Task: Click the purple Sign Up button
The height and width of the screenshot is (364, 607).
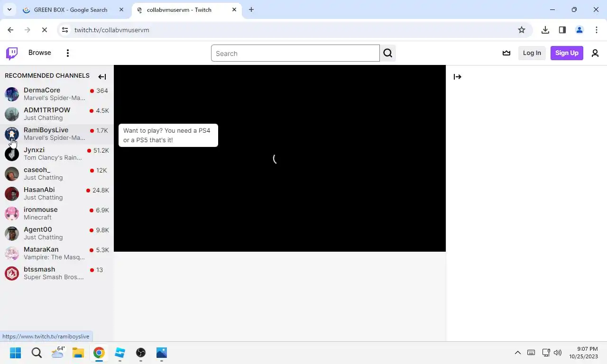Action: (567, 53)
